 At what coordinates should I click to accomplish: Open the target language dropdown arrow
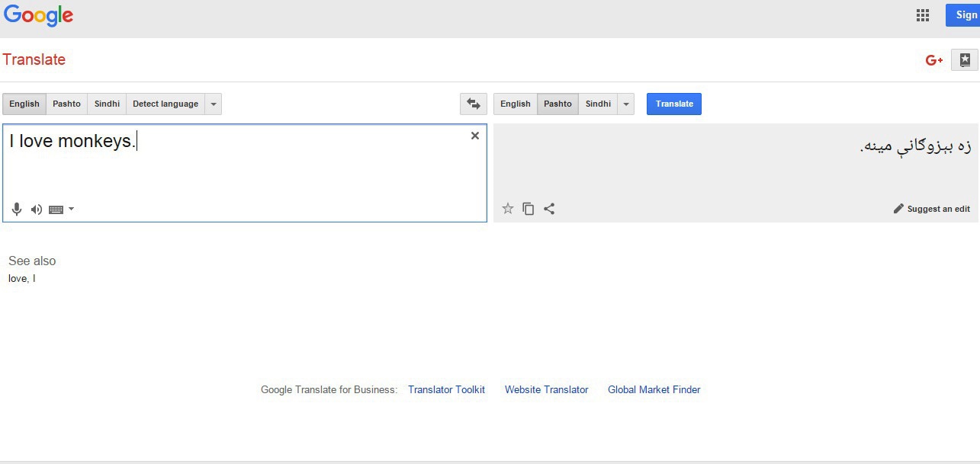[x=625, y=104]
